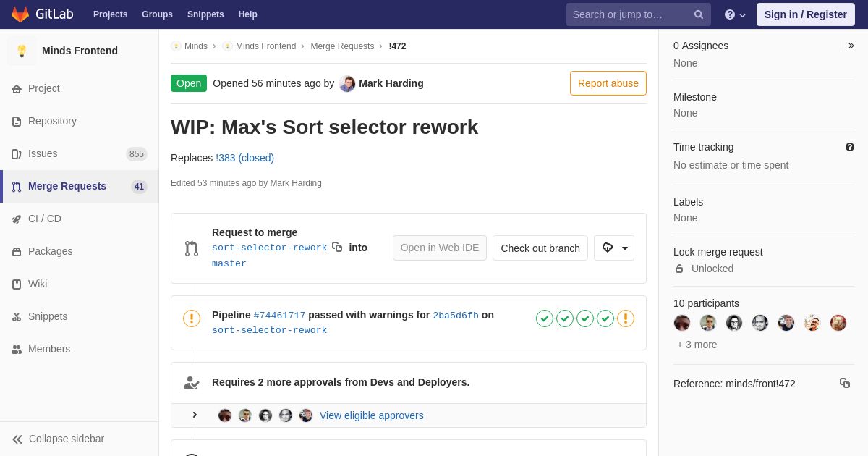Open the help question mark menu
Image resolution: width=868 pixels, height=456 pixels.
(735, 14)
